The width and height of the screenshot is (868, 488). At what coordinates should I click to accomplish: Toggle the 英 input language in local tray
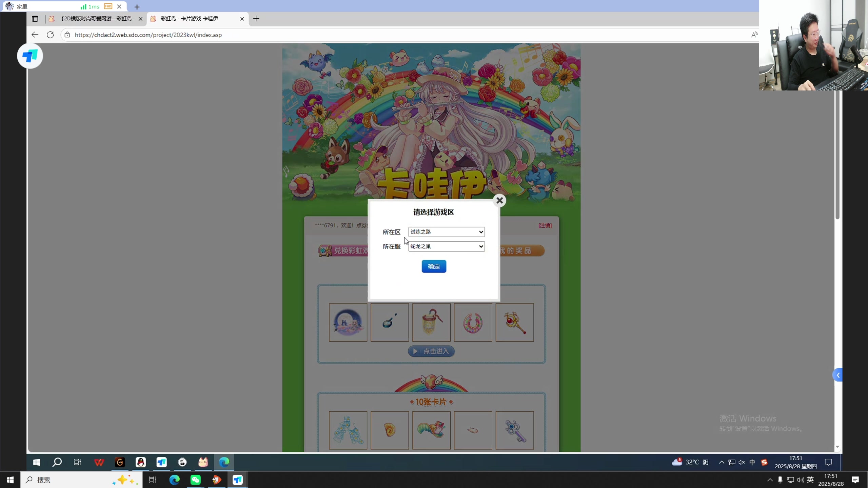click(810, 480)
